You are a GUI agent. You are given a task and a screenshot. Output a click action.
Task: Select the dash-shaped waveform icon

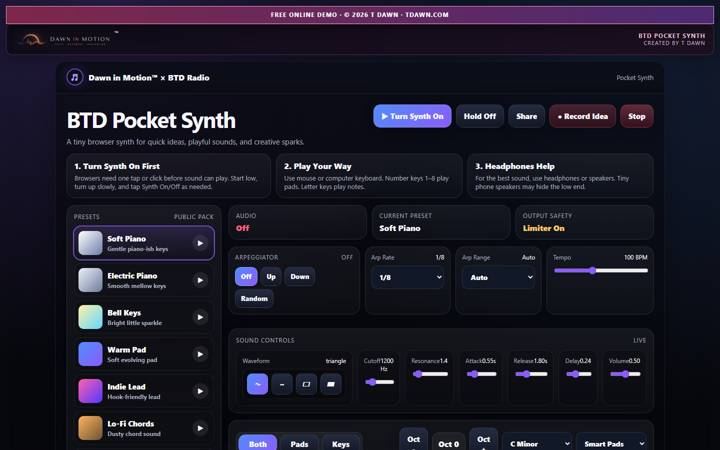pyautogui.click(x=282, y=384)
